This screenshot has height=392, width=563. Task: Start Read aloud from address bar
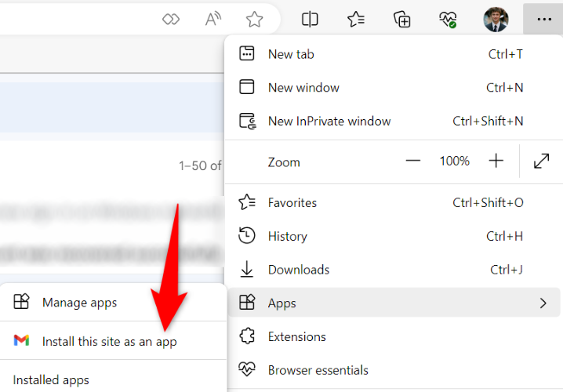[213, 20]
